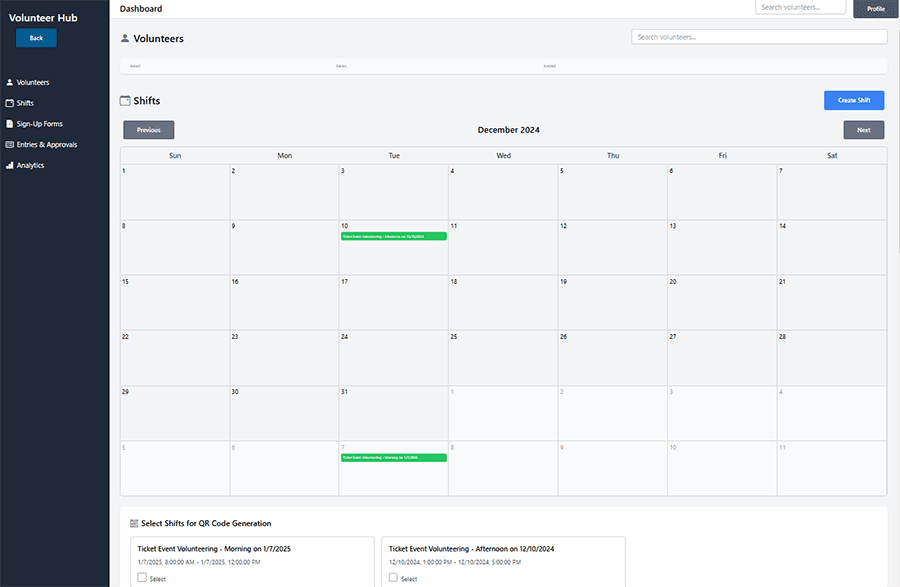Go to the Next month
The image size is (900, 587).
pos(864,130)
